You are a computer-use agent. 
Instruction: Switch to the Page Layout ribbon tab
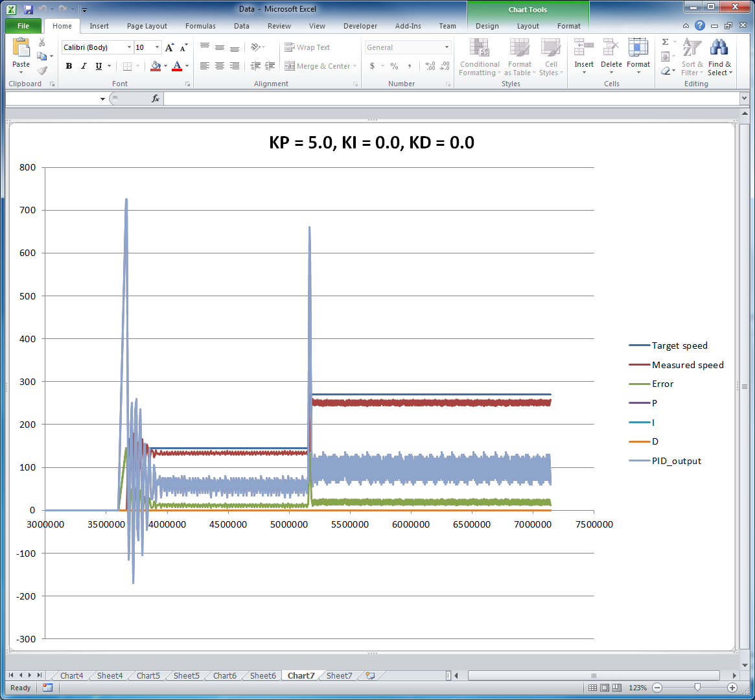(147, 26)
